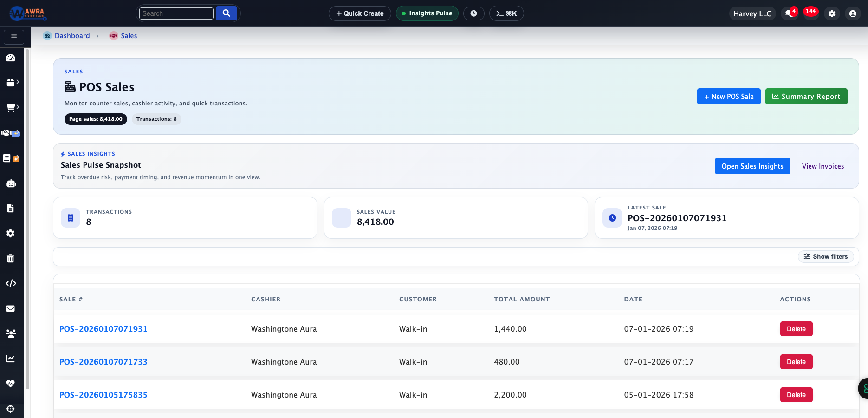The width and height of the screenshot is (868, 418).
Task: Open the heartbeat health sidebar icon
Action: tap(11, 384)
